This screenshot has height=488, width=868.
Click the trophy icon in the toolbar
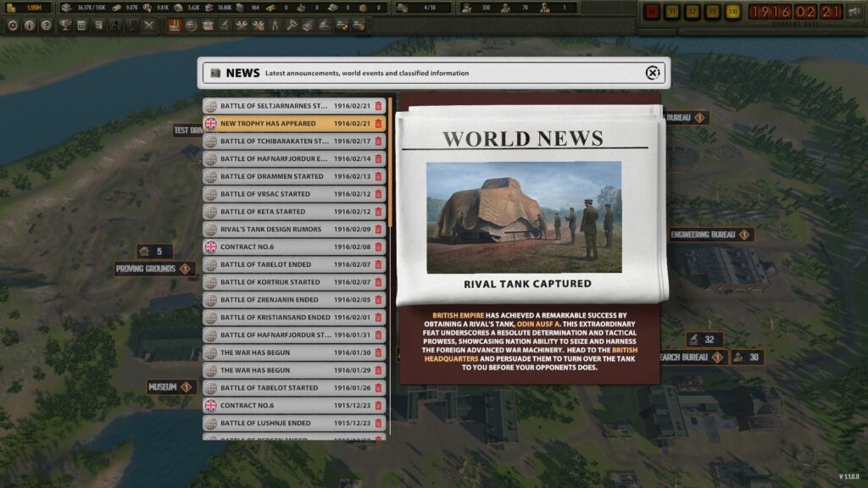pyautogui.click(x=65, y=25)
